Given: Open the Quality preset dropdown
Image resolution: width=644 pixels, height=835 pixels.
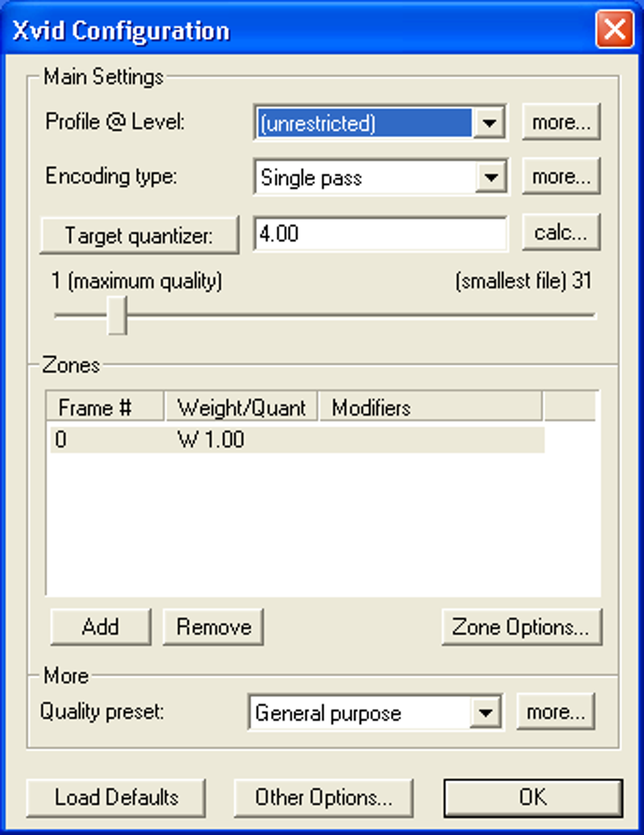Looking at the screenshot, I should click(x=486, y=713).
